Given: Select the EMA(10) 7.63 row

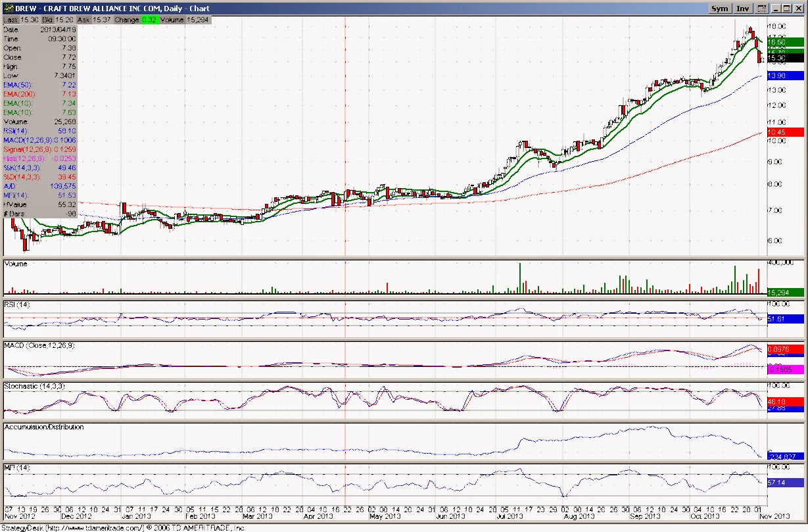Looking at the screenshot, I should [40, 112].
